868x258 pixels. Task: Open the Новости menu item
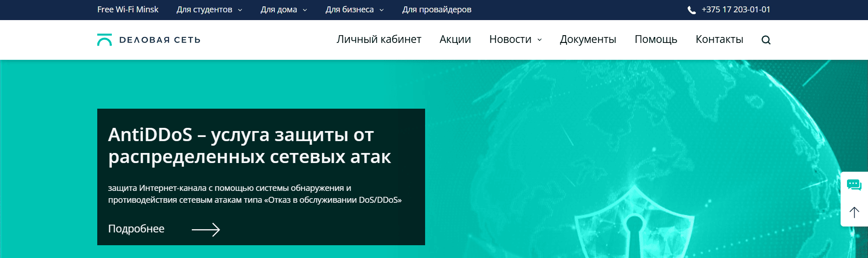coord(510,39)
